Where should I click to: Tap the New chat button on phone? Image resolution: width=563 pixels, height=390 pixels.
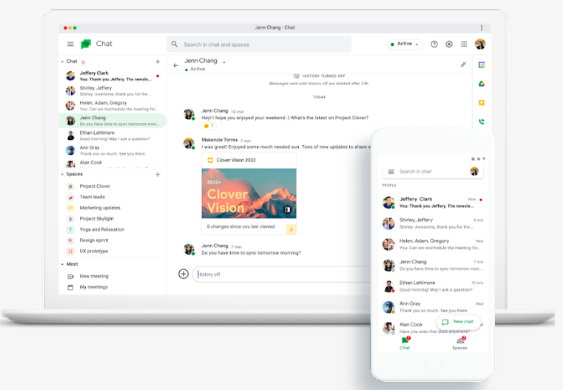pyautogui.click(x=458, y=322)
